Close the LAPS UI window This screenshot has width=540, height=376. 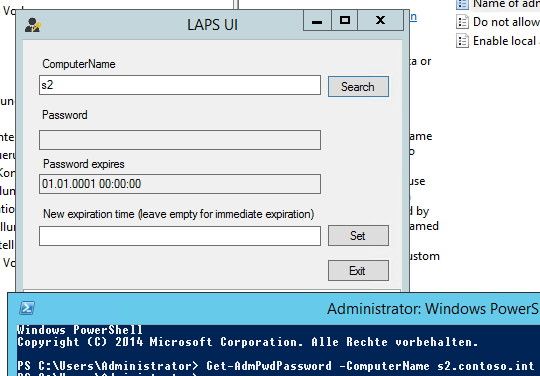(x=381, y=21)
